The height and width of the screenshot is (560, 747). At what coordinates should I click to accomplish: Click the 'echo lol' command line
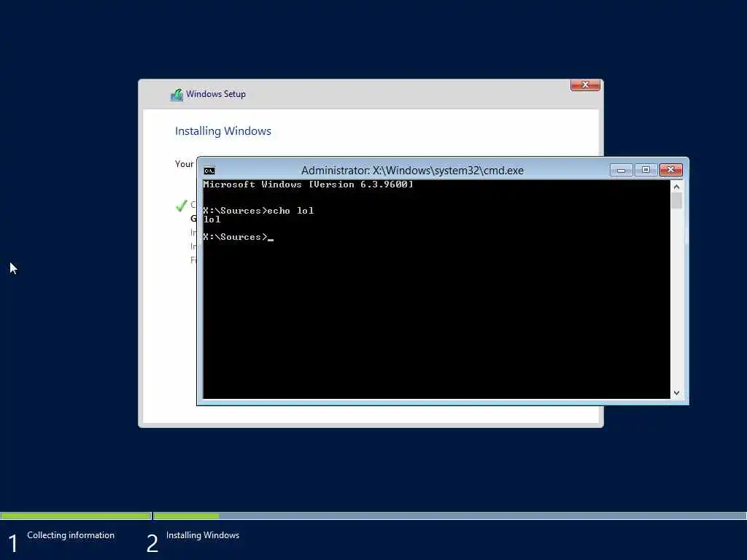tap(258, 211)
